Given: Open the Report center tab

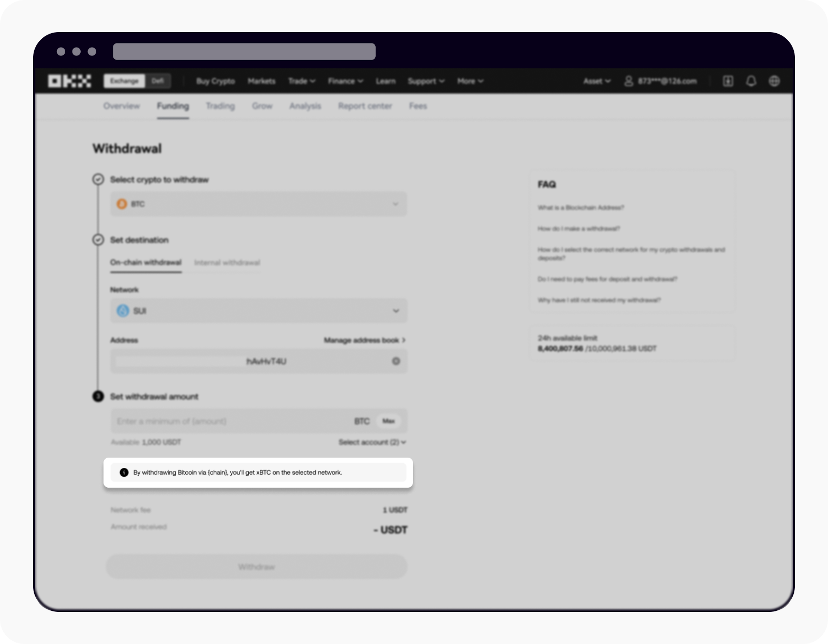Looking at the screenshot, I should point(365,106).
